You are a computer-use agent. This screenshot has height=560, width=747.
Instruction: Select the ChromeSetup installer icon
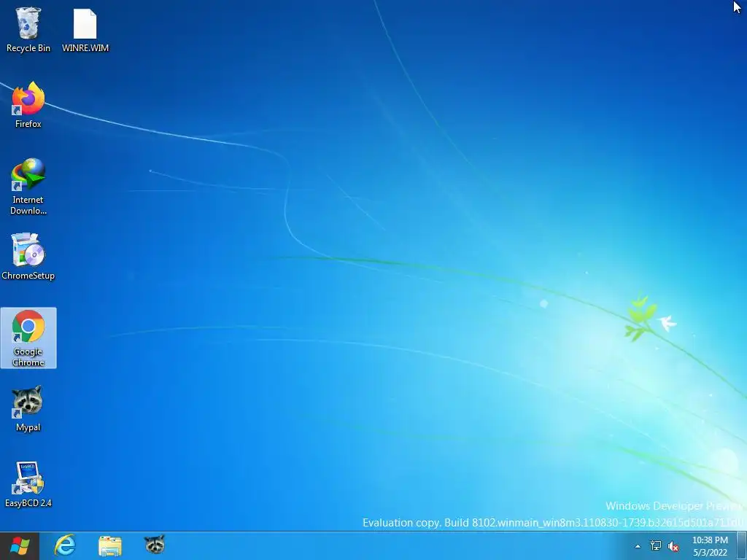(x=28, y=257)
